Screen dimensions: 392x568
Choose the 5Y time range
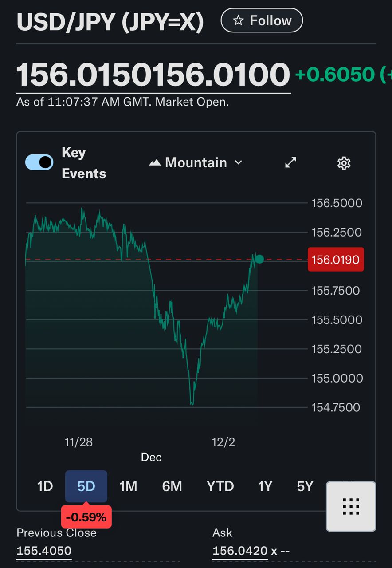[x=305, y=486]
